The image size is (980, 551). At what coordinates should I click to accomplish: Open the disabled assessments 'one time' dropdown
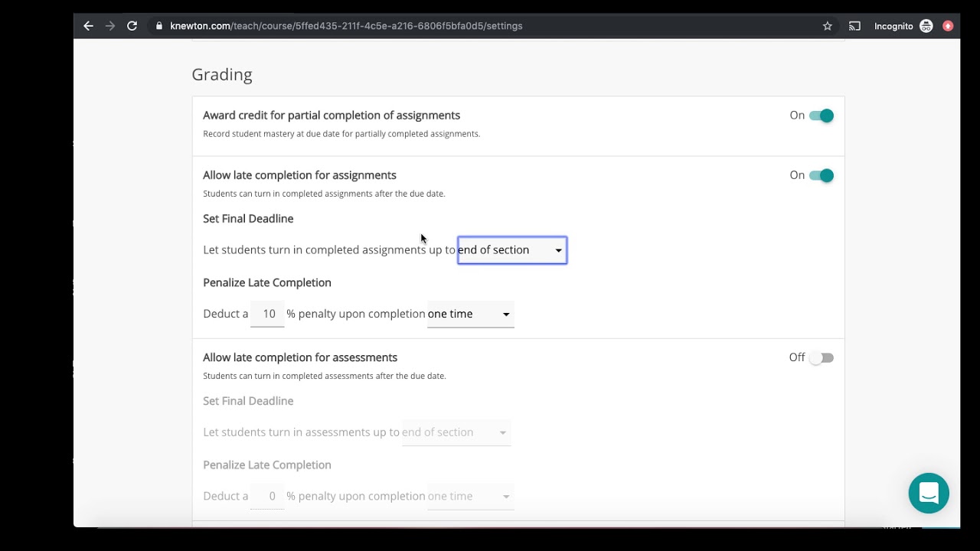(470, 496)
